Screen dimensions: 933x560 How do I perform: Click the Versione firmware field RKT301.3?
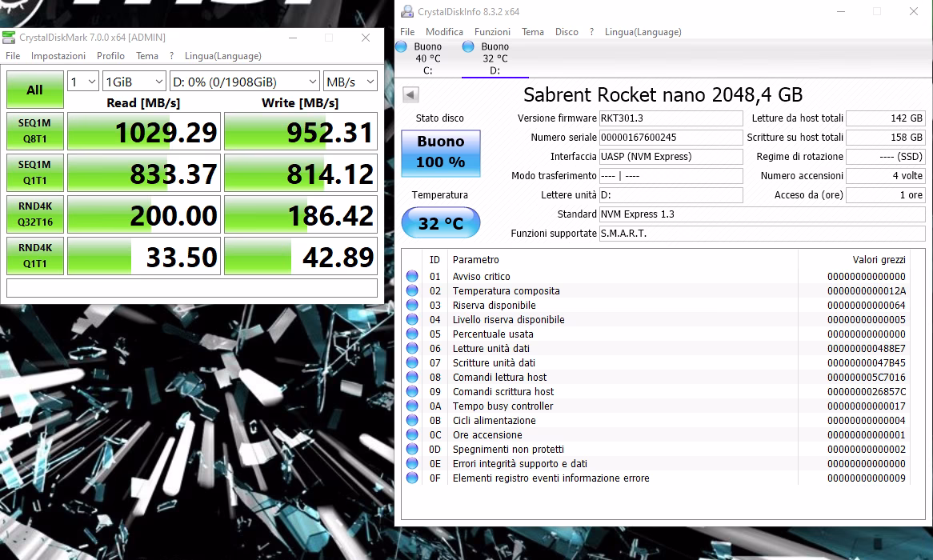[671, 118]
